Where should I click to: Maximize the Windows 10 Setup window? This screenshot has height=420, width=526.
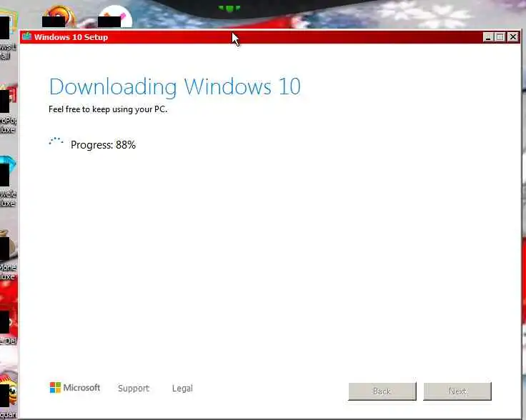click(500, 37)
